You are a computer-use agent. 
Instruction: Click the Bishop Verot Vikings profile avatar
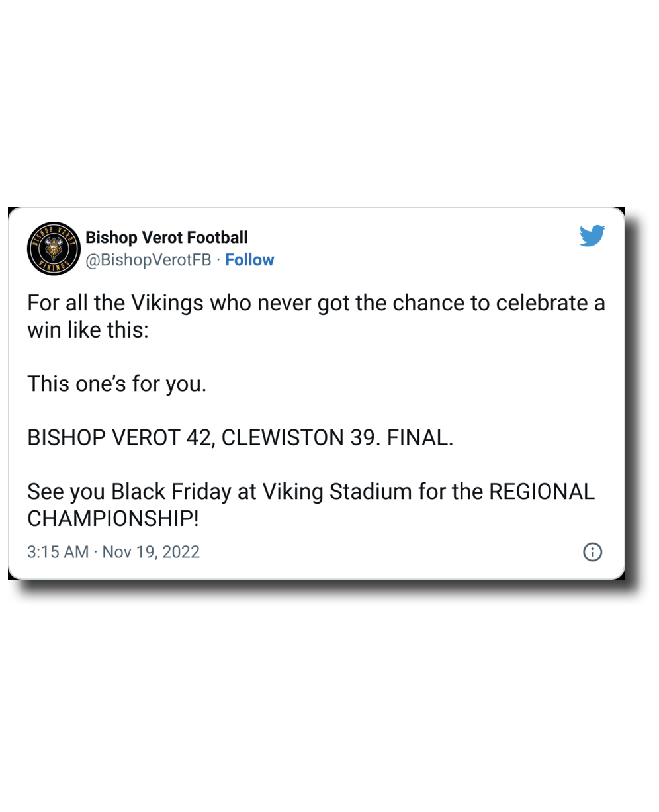[x=54, y=248]
